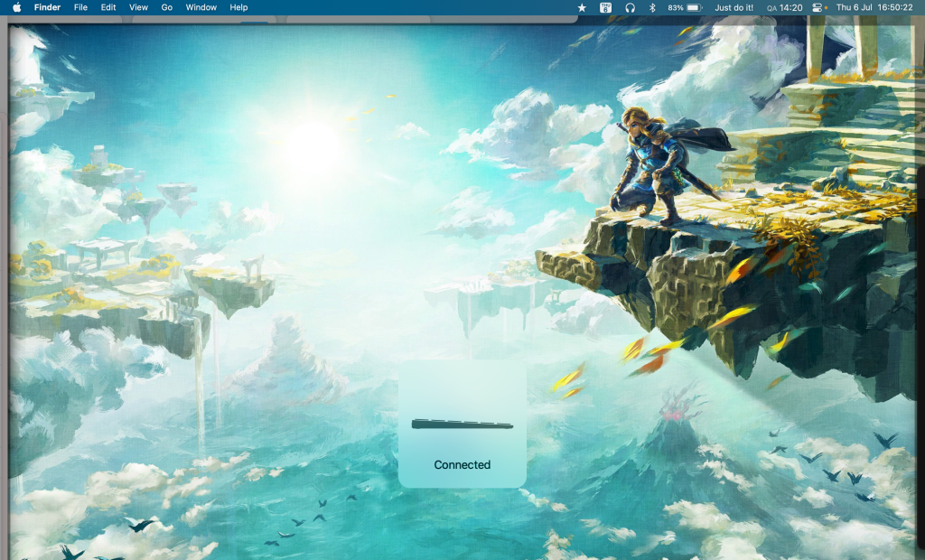The image size is (925, 560).
Task: Open the View menu
Action: click(x=138, y=7)
